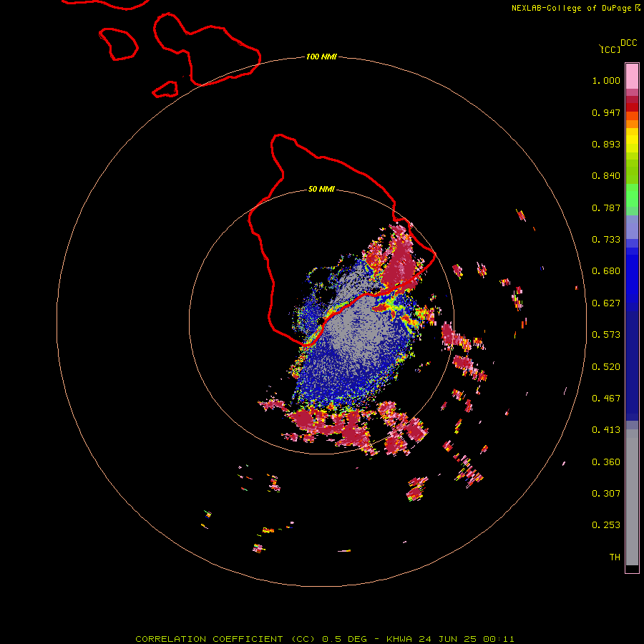This screenshot has height=644, width=644.
Task: Click the 0.893 scale value
Action: pyautogui.click(x=606, y=144)
